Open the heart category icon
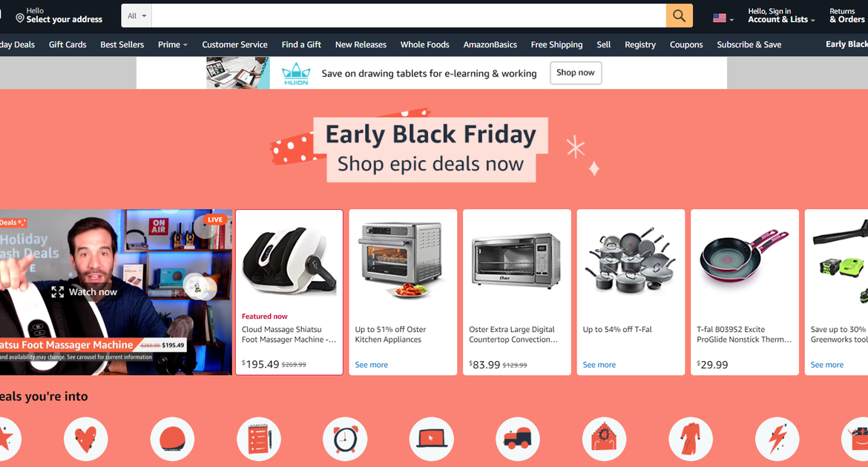Viewport: 868px width, 467px height. [86, 440]
